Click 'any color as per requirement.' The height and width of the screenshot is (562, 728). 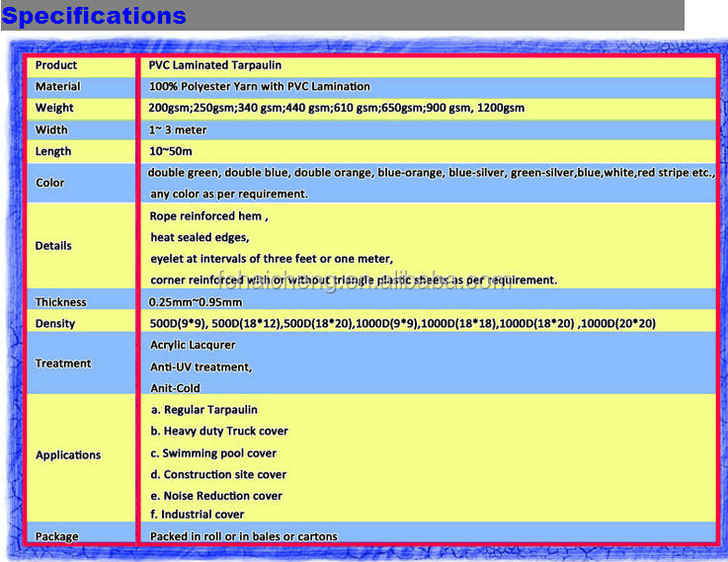[x=229, y=194]
